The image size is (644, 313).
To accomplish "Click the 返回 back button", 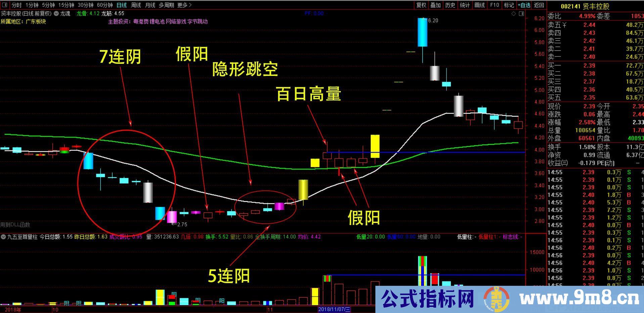I will point(539,5).
